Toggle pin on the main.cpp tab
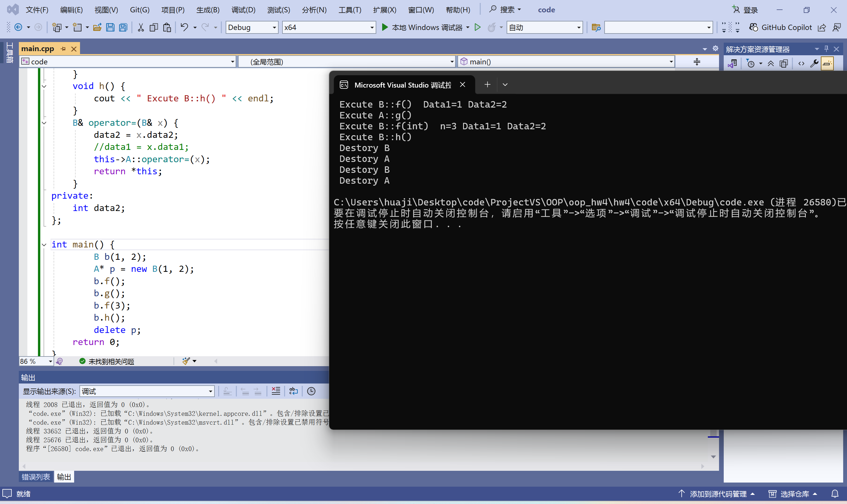The width and height of the screenshot is (847, 504). pyautogui.click(x=63, y=49)
